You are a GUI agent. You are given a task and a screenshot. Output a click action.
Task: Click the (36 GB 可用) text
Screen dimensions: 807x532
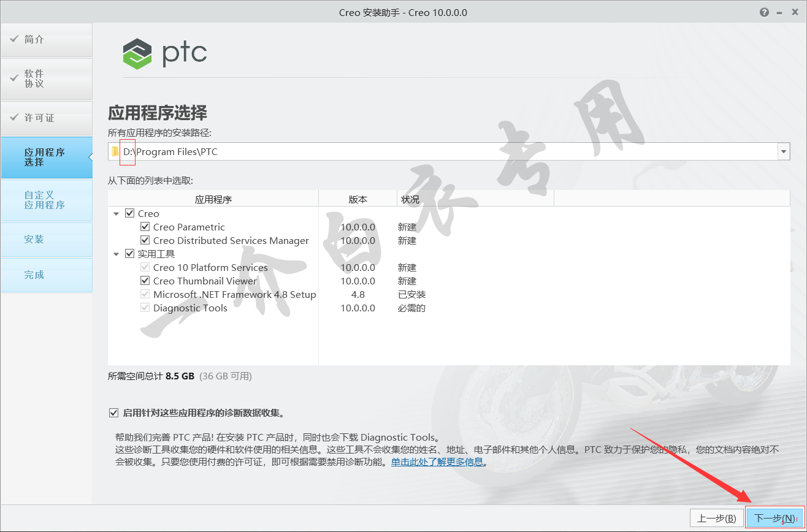(226, 376)
